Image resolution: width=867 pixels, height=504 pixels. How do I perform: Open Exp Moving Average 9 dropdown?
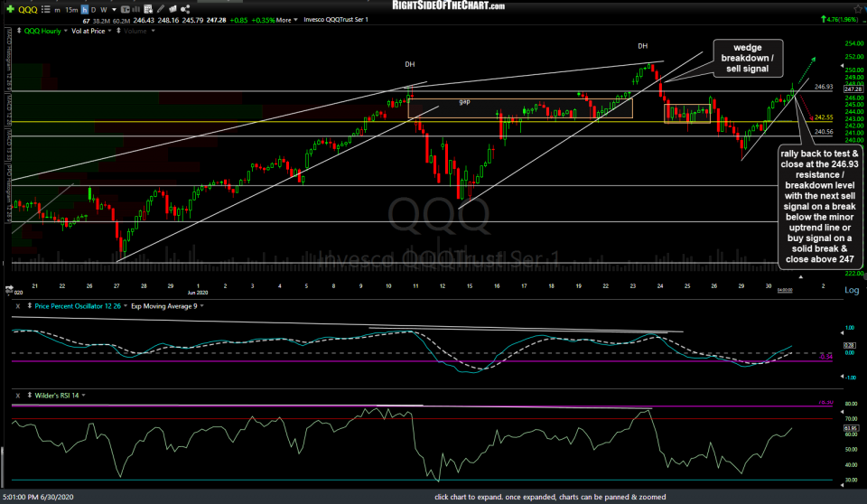tap(201, 306)
